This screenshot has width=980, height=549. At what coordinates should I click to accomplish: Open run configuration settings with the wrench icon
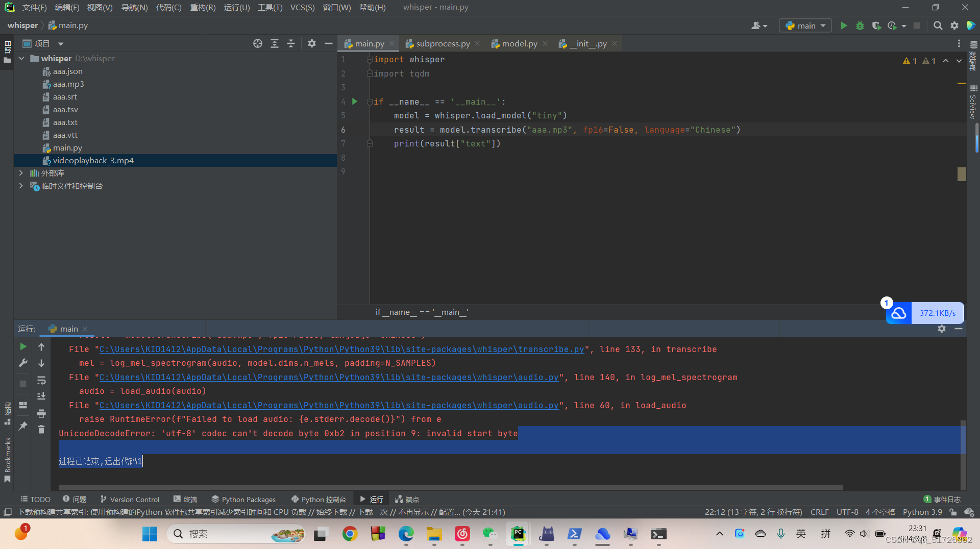click(x=22, y=363)
